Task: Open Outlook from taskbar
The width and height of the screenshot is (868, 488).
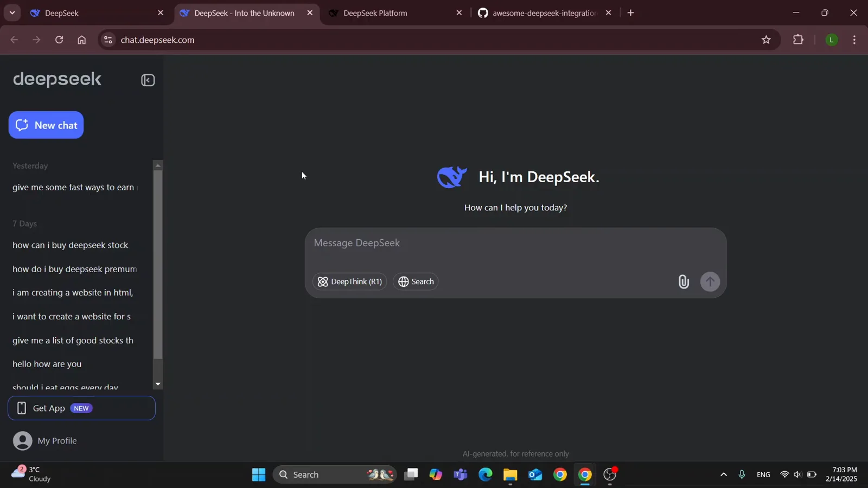Action: coord(535,475)
